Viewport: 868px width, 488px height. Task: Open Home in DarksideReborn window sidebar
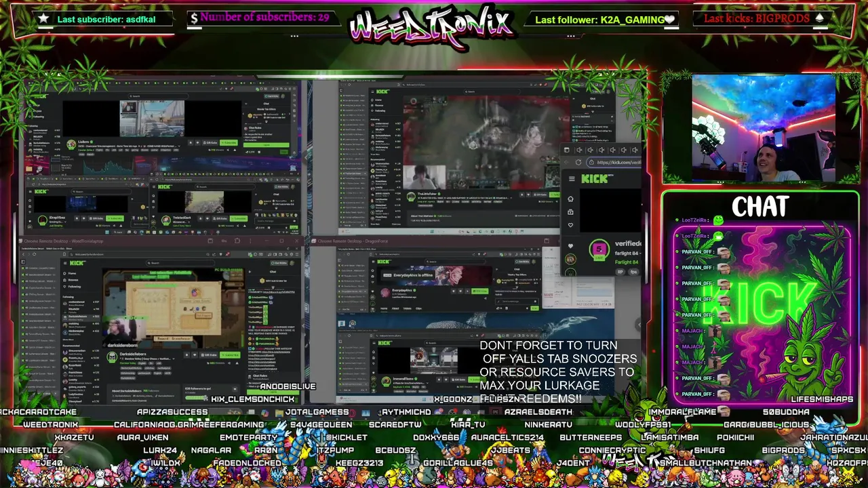[69, 273]
